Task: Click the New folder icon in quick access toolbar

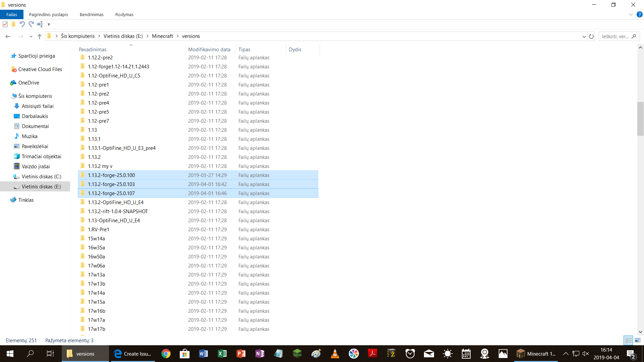Action: click(x=13, y=24)
